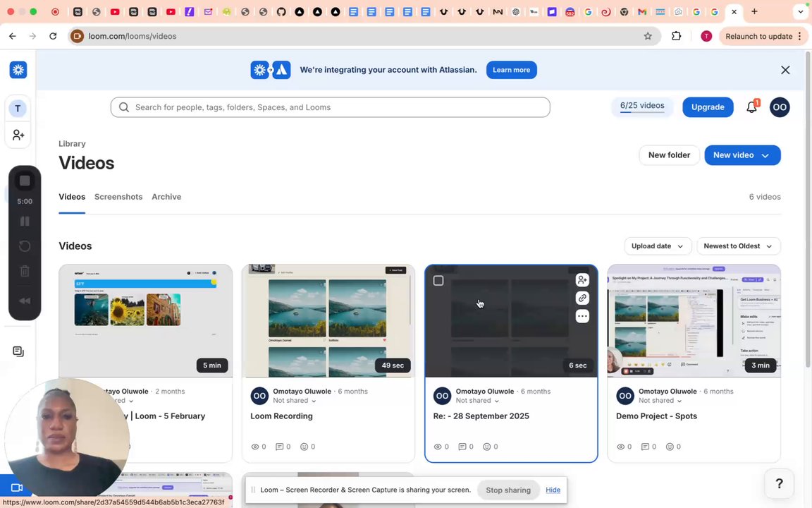Click views eye icon under Demo Project - Spots
The height and width of the screenshot is (508, 812).
[620, 447]
